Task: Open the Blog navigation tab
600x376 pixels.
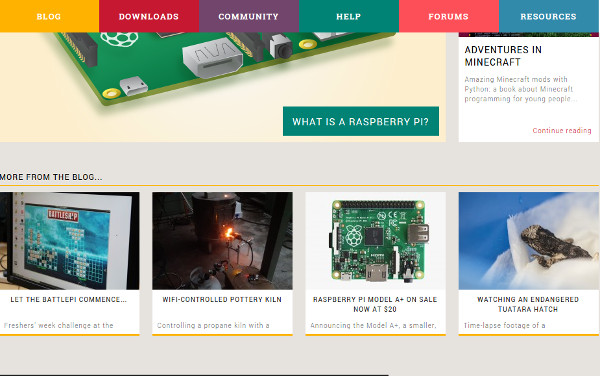Action: [x=49, y=16]
